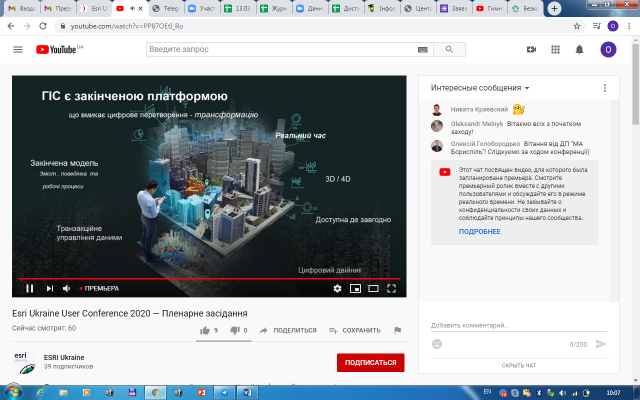The height and width of the screenshot is (400, 640).
Task: Open video player settings gear
Action: coord(337,288)
